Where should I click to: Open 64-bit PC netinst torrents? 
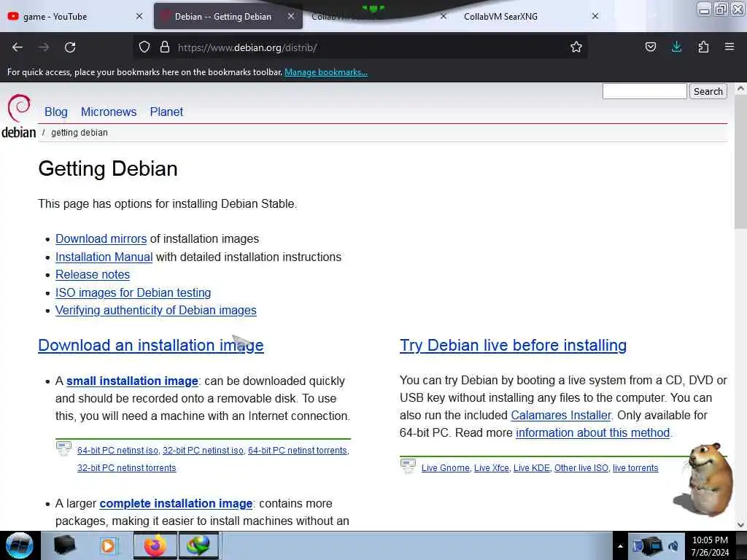(x=298, y=451)
